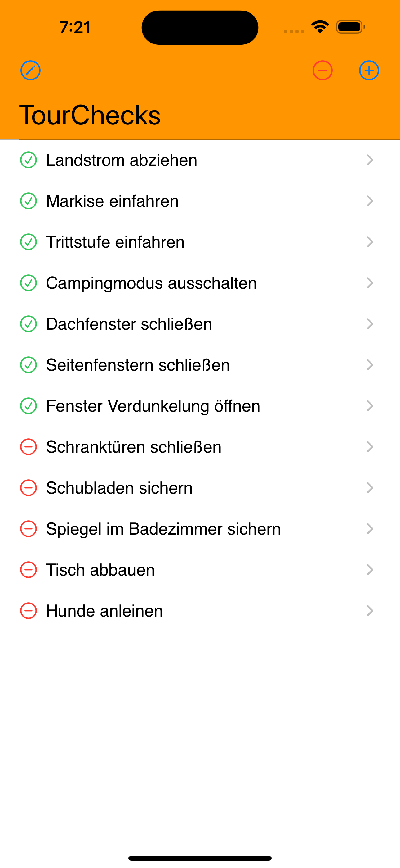The width and height of the screenshot is (400, 868).
Task: Open the Tisch abbauen entry text
Action: tap(100, 570)
